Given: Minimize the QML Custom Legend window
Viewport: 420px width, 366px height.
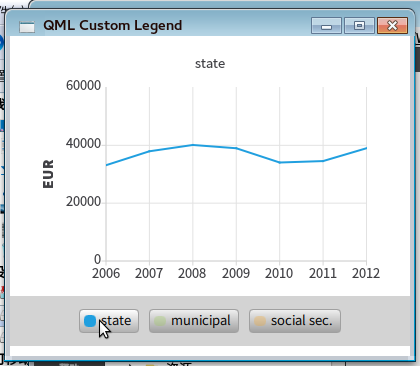Looking at the screenshot, I should pos(326,26).
